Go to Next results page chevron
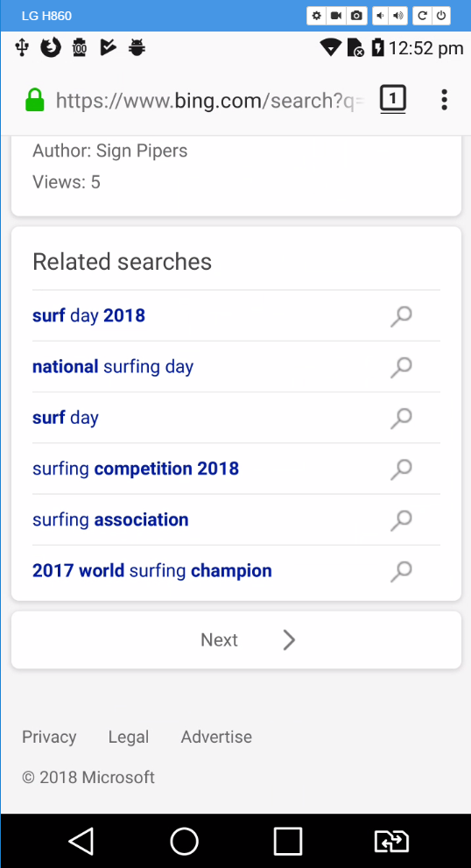Viewport: 471px width, 868px height. [289, 640]
